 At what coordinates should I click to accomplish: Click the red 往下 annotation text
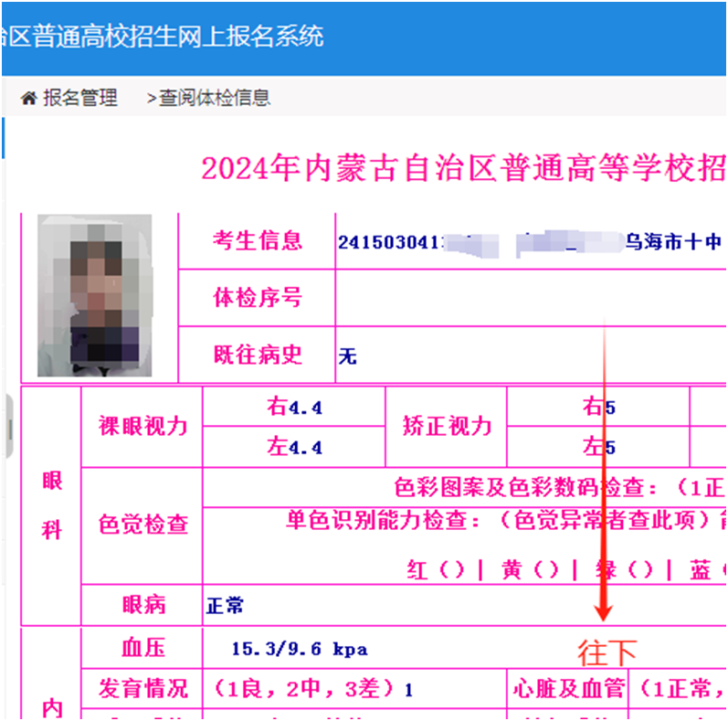(x=607, y=652)
